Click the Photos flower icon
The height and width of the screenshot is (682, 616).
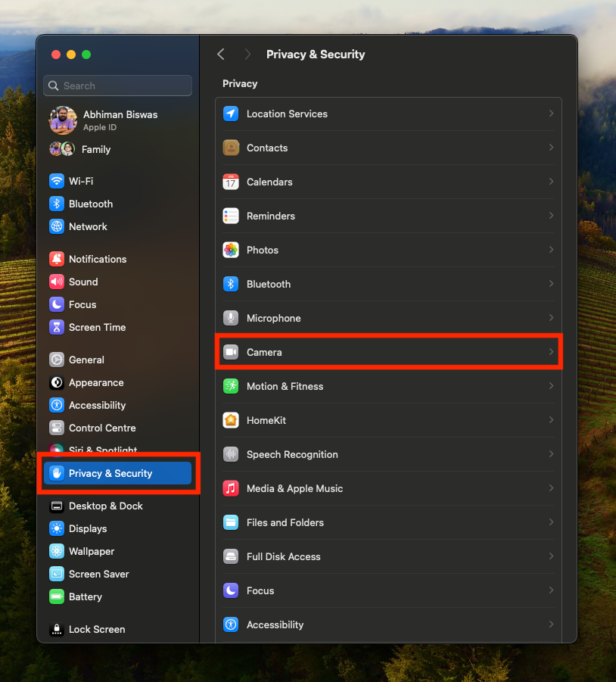(231, 250)
